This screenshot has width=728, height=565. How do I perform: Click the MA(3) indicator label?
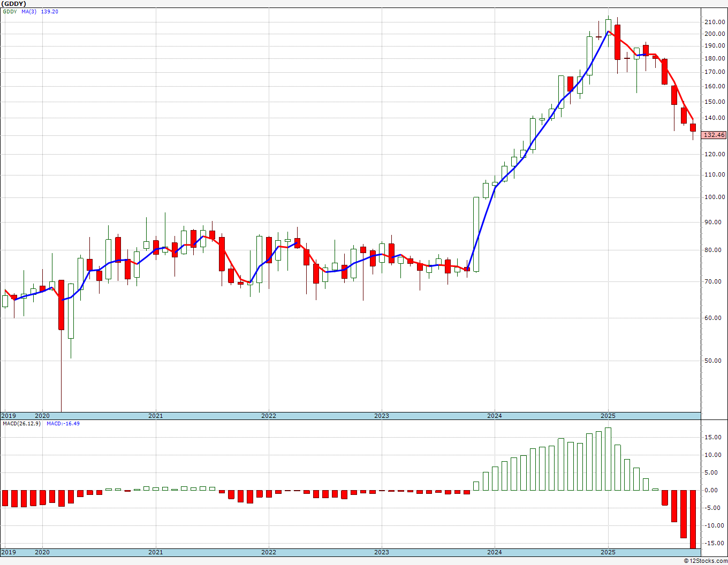click(x=29, y=12)
